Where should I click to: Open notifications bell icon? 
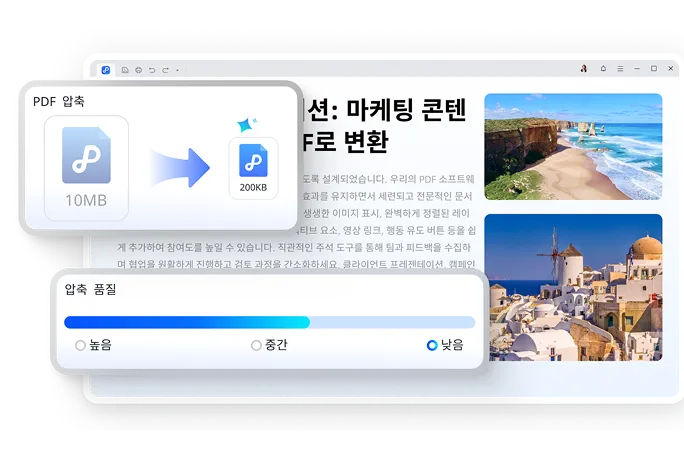(603, 69)
